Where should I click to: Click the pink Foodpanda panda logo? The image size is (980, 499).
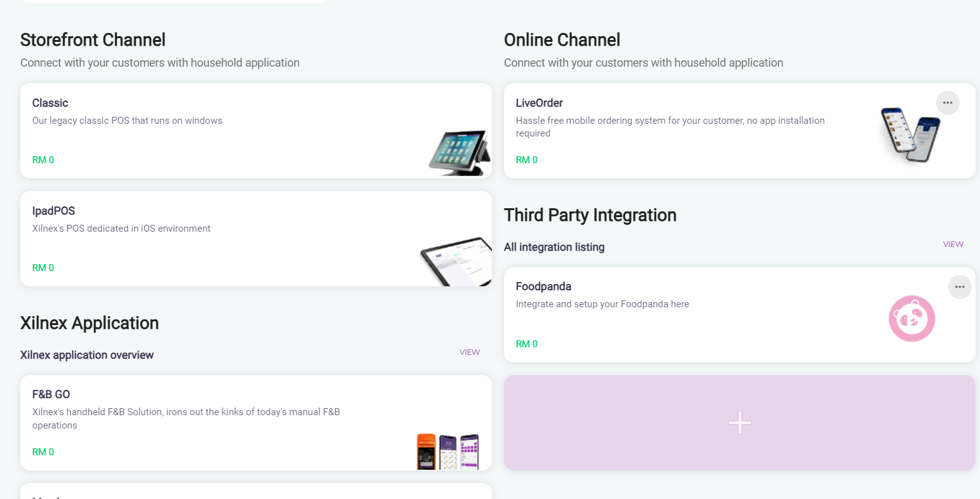click(x=911, y=319)
